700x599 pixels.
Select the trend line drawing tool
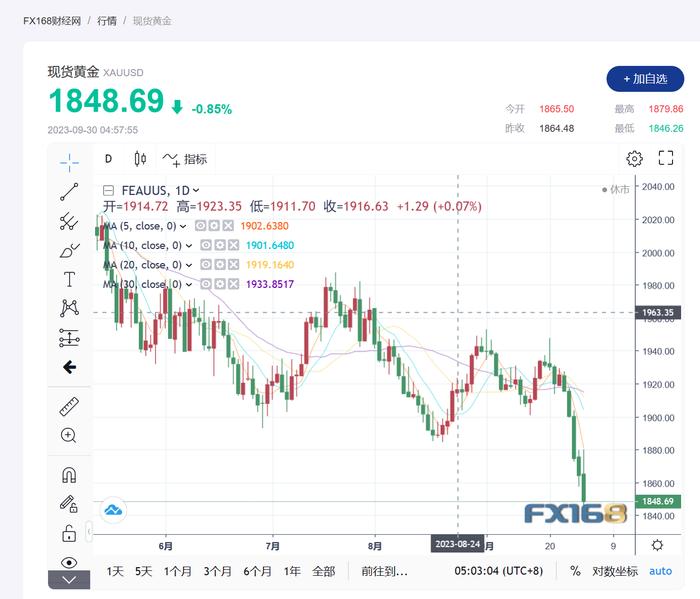pyautogui.click(x=69, y=191)
